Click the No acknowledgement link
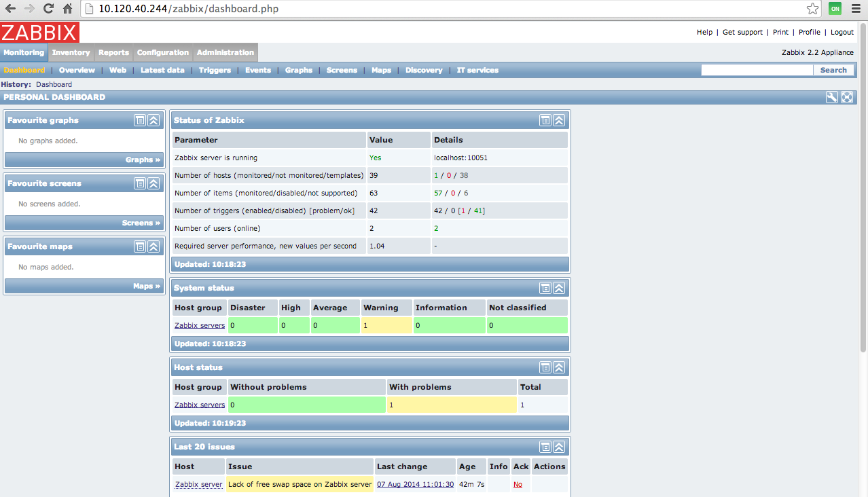Viewport: 868px width, 497px height. [x=518, y=484]
